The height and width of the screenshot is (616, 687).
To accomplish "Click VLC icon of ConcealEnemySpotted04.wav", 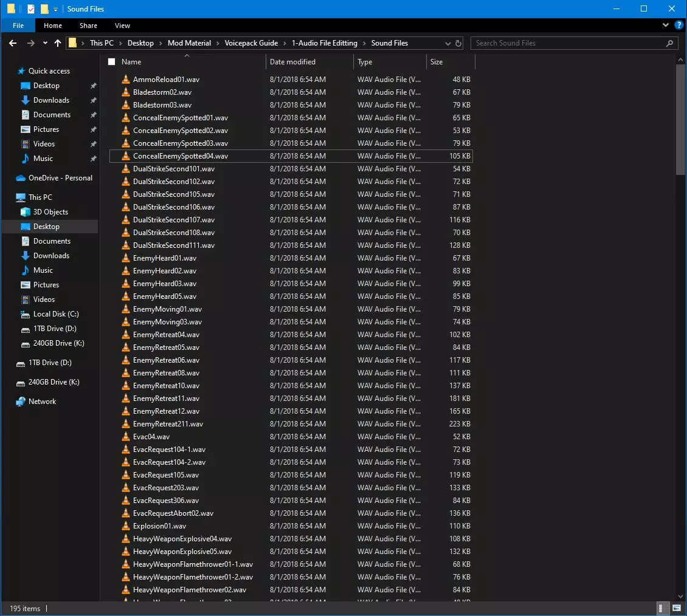I will click(126, 156).
